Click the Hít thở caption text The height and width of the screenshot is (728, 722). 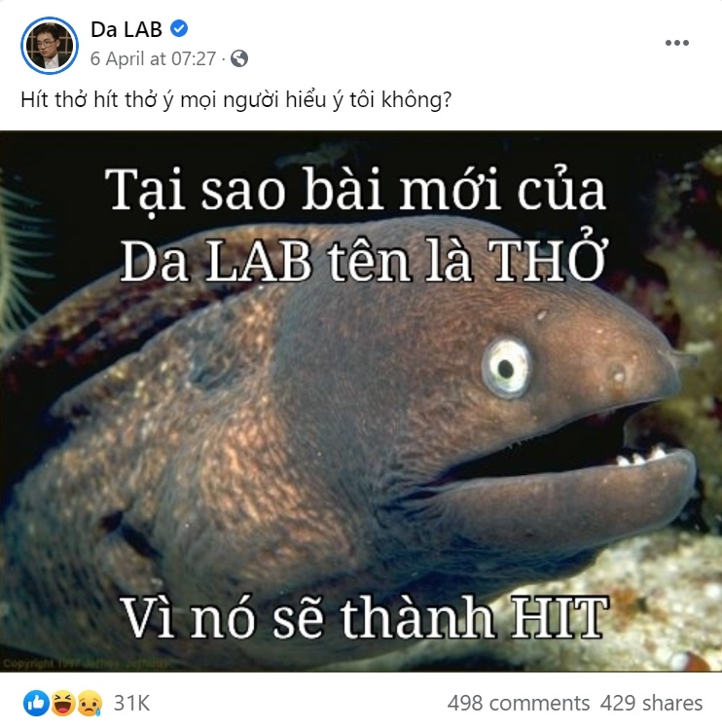235,100
